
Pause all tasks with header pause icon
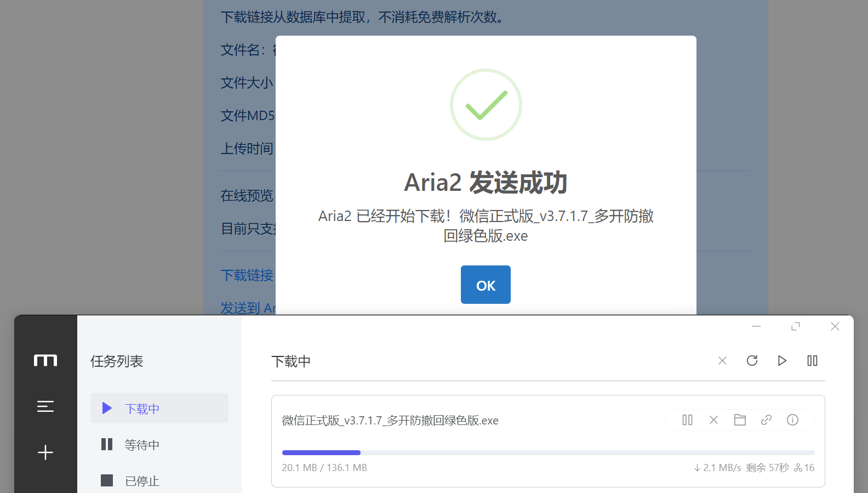pyautogui.click(x=812, y=361)
